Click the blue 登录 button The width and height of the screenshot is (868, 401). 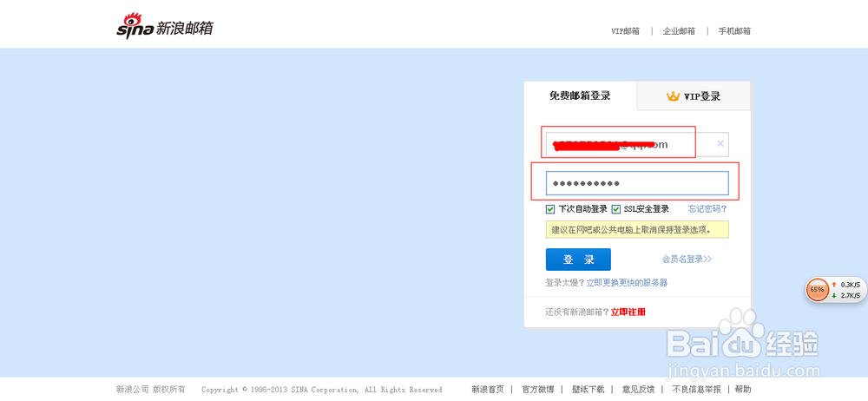(x=578, y=260)
